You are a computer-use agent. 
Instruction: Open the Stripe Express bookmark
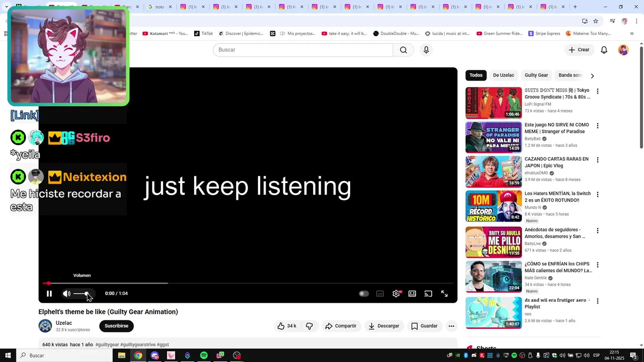pos(544,34)
